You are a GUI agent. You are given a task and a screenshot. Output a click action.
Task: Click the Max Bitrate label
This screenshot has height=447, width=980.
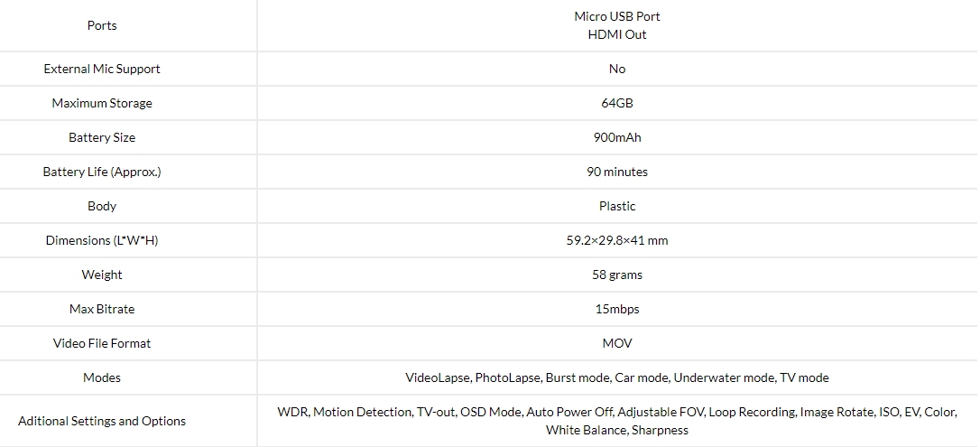click(102, 309)
